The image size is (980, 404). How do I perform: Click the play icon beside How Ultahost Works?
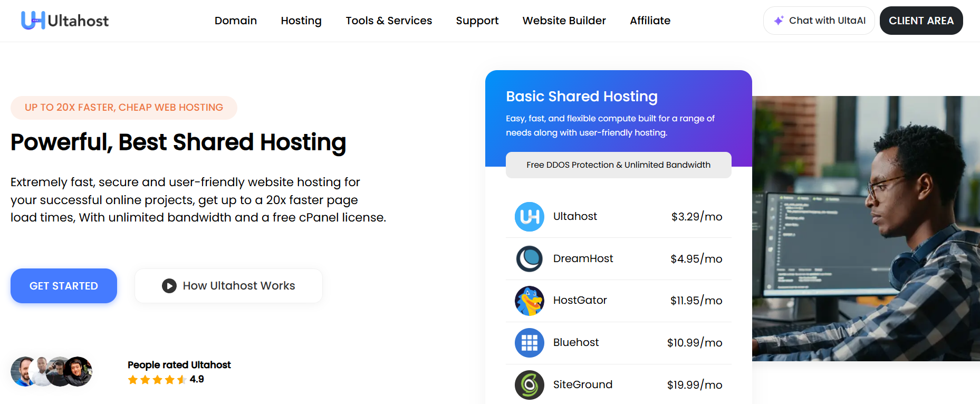point(169,286)
